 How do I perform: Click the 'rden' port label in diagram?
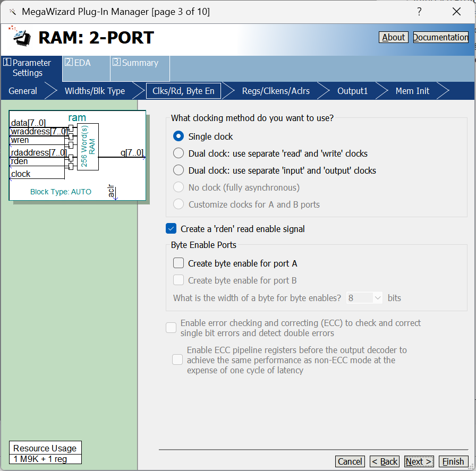pos(19,161)
